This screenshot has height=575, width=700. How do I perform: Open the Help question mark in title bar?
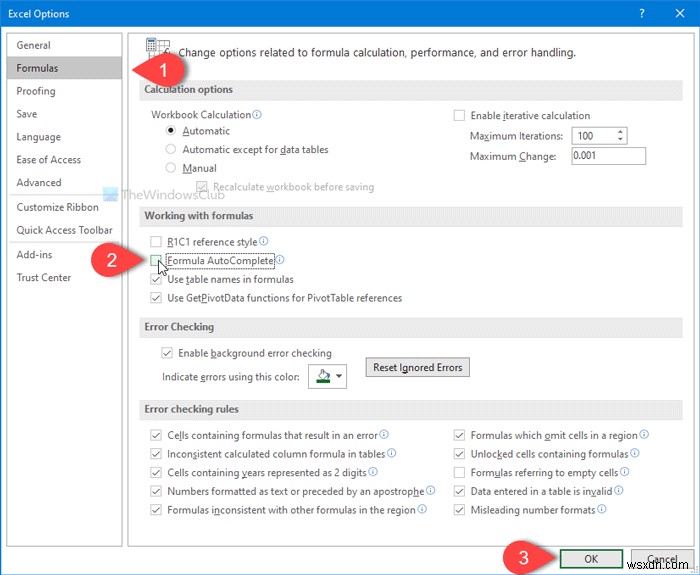pyautogui.click(x=642, y=13)
